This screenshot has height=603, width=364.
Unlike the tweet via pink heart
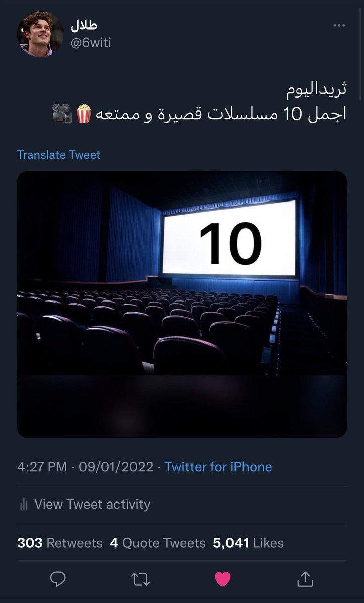click(222, 579)
